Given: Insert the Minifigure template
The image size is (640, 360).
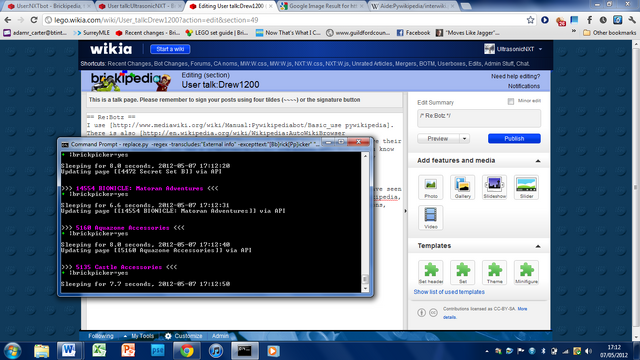Looking at the screenshot, I should click(526, 272).
